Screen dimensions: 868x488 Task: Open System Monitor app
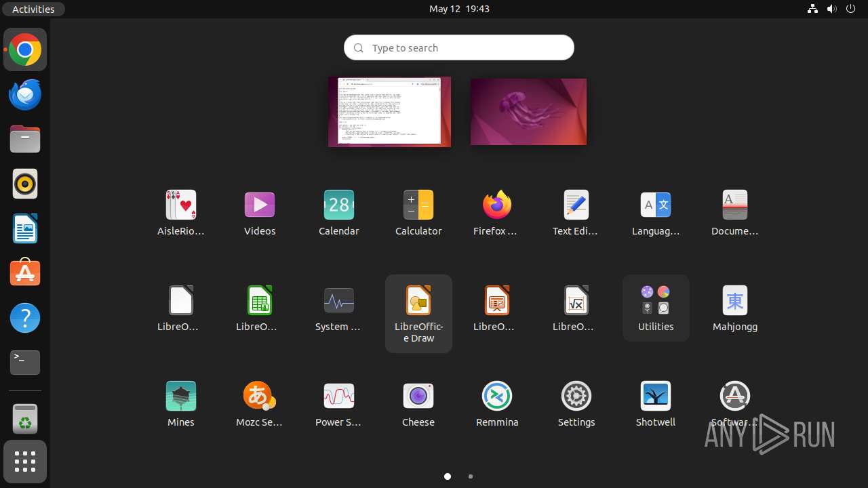(x=339, y=308)
